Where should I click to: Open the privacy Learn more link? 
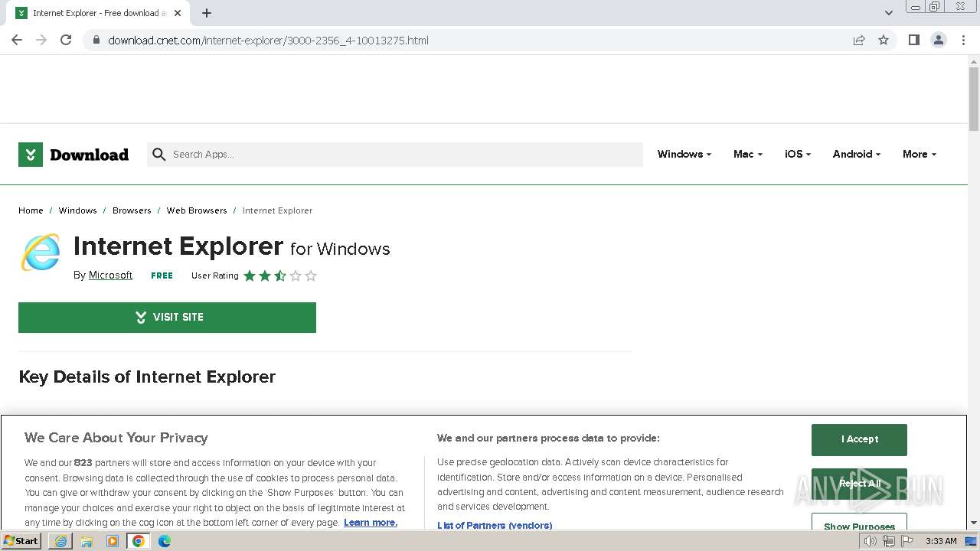[371, 523]
